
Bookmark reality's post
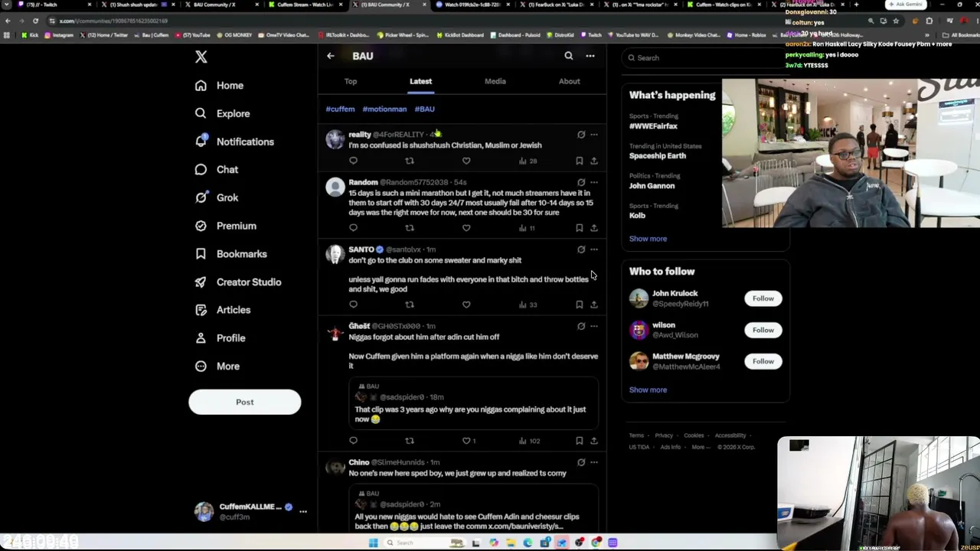coord(580,161)
